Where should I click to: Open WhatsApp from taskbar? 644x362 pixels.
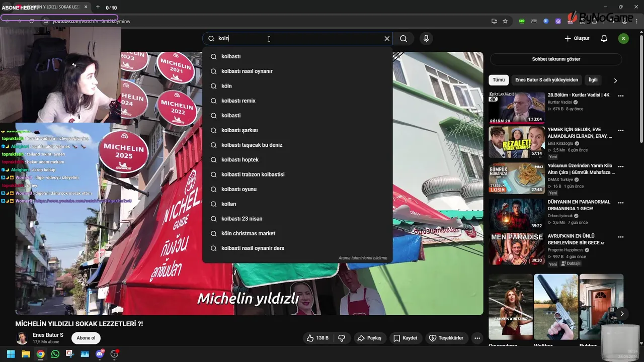(55, 354)
